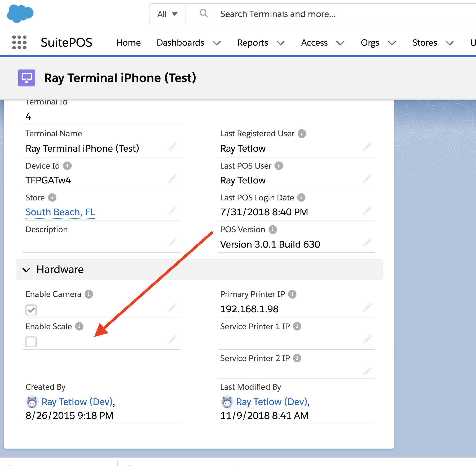This screenshot has width=476, height=466.
Task: Collapse the Hardware section
Action: tap(27, 270)
